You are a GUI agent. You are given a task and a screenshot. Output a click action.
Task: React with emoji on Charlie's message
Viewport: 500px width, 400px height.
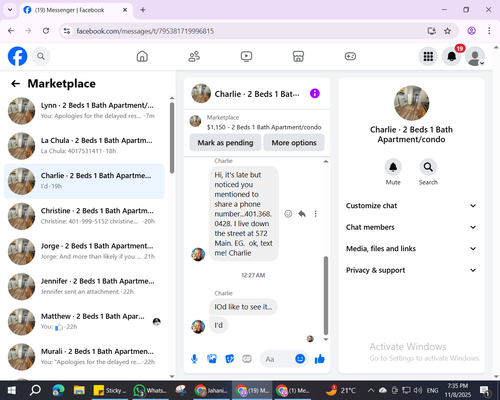pos(288,214)
